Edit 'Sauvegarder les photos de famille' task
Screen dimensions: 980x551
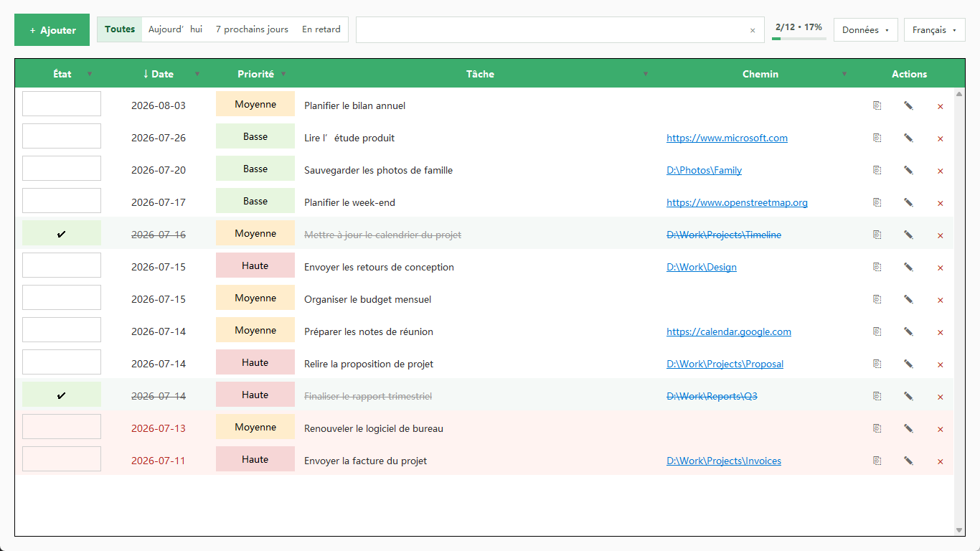click(x=908, y=170)
